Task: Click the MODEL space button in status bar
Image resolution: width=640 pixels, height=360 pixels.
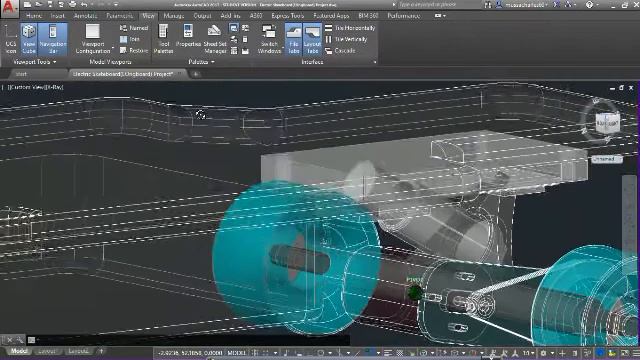Action: coord(237,353)
